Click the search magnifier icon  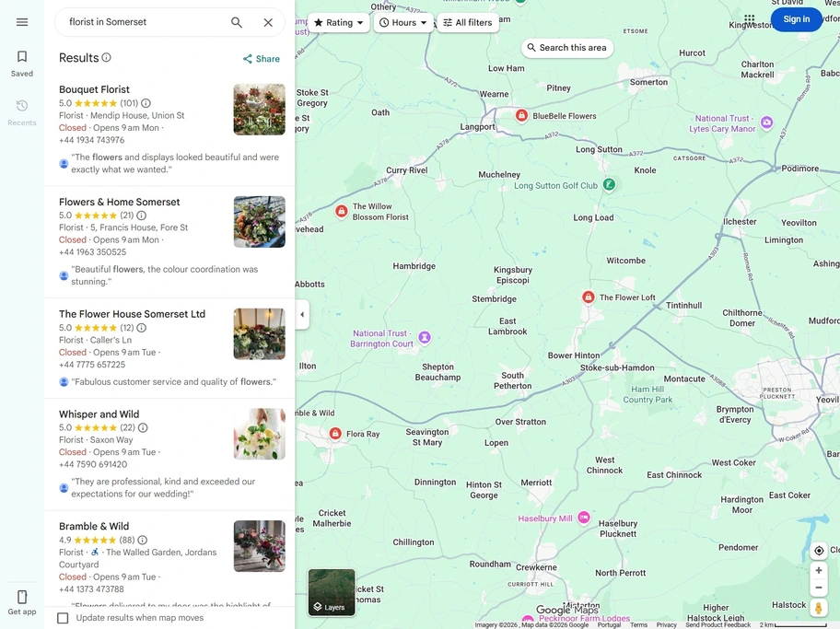tap(236, 22)
